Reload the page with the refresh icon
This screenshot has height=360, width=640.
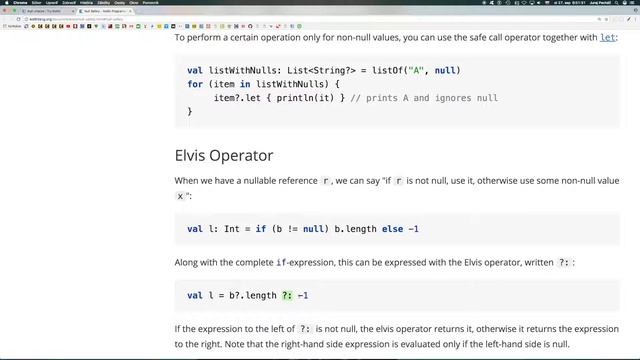18,19
